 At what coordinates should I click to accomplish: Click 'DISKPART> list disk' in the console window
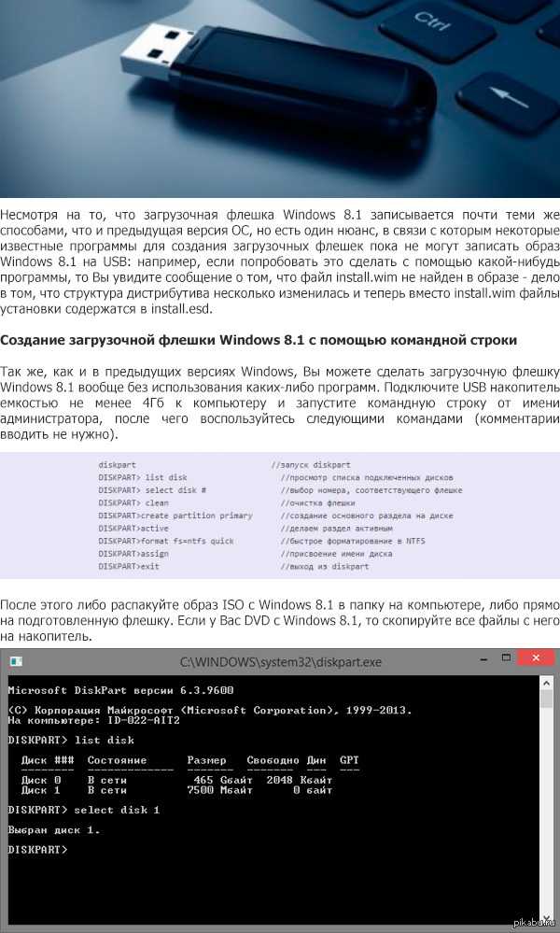pyautogui.click(x=71, y=741)
